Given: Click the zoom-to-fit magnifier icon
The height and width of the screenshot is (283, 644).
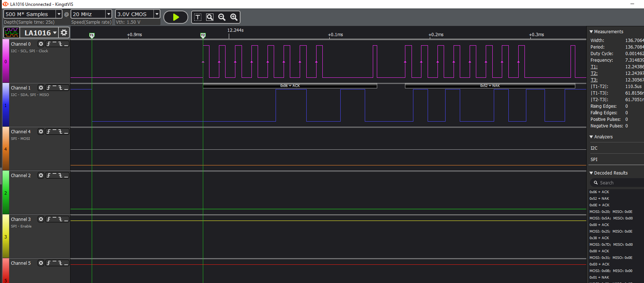Looking at the screenshot, I should click(210, 17).
